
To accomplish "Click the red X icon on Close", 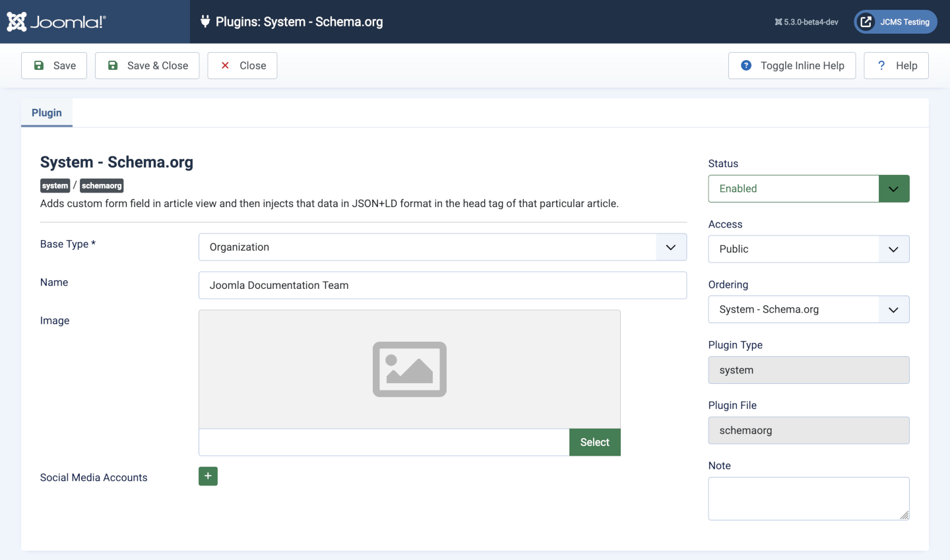I will click(x=225, y=65).
